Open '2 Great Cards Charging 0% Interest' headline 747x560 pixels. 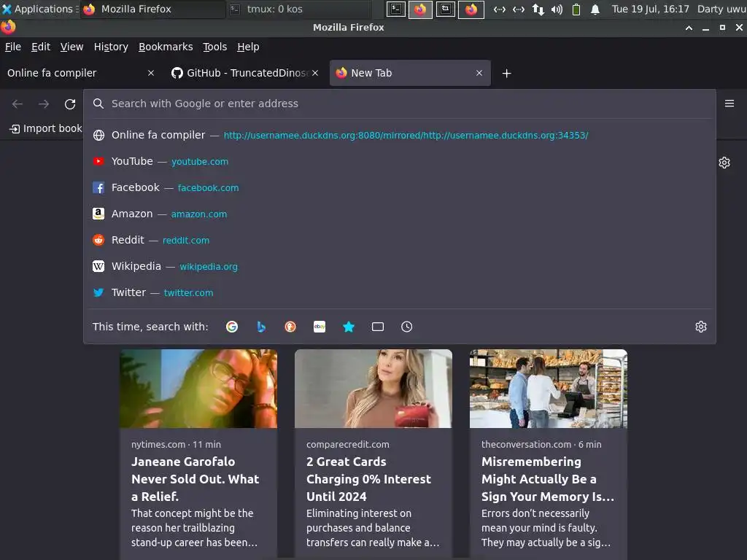pyautogui.click(x=368, y=479)
